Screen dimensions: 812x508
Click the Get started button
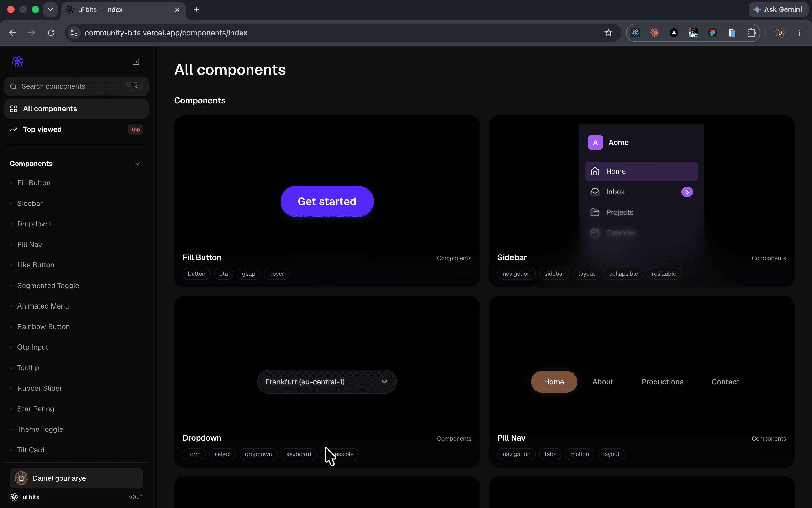(x=327, y=201)
